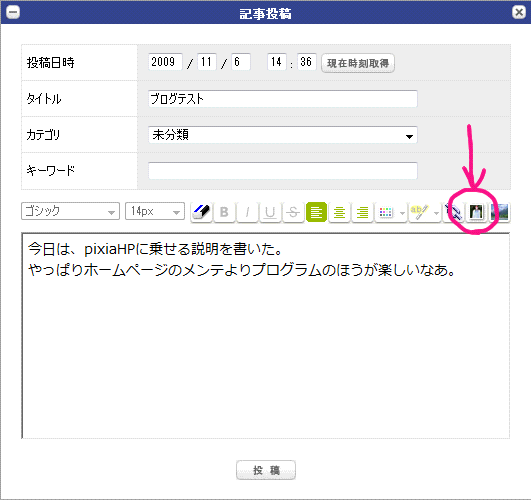Right-align the text

(x=362, y=212)
